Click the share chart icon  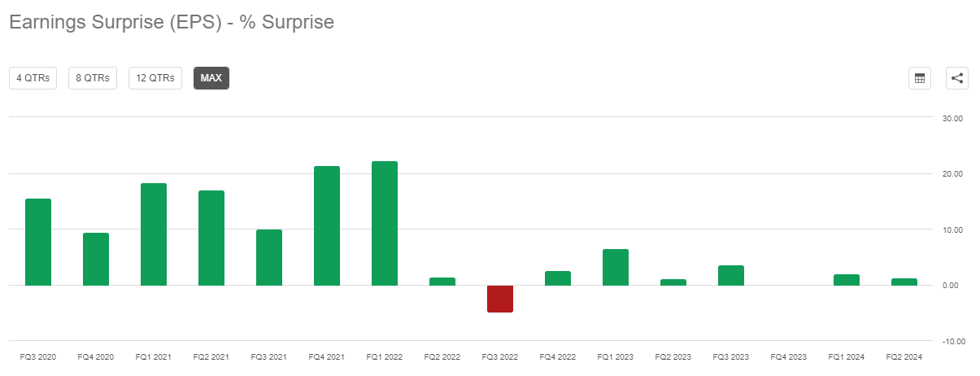coord(957,78)
